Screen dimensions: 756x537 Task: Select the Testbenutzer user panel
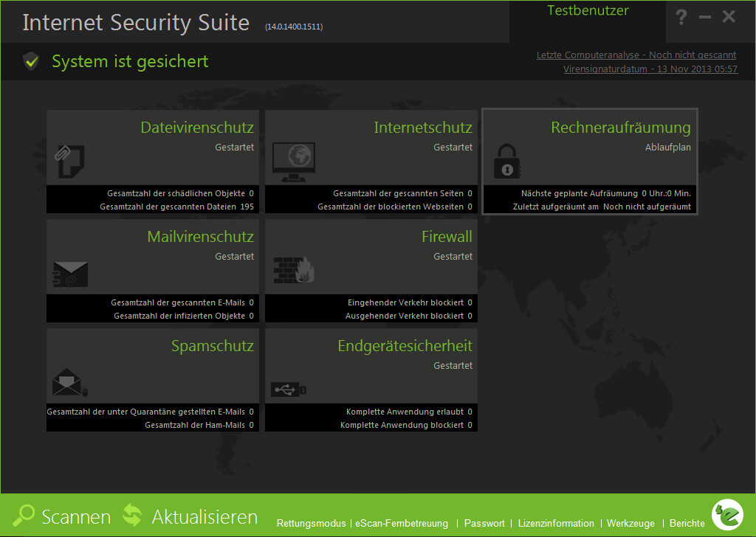[587, 10]
